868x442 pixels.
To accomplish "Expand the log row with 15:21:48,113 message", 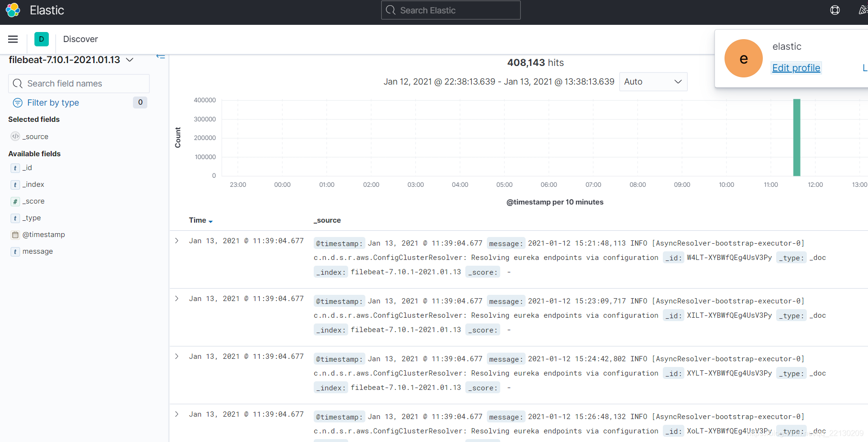I will pos(177,241).
